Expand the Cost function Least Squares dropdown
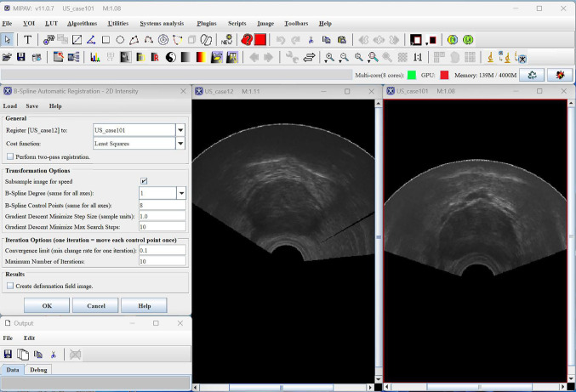The height and width of the screenshot is (392, 576). click(180, 144)
